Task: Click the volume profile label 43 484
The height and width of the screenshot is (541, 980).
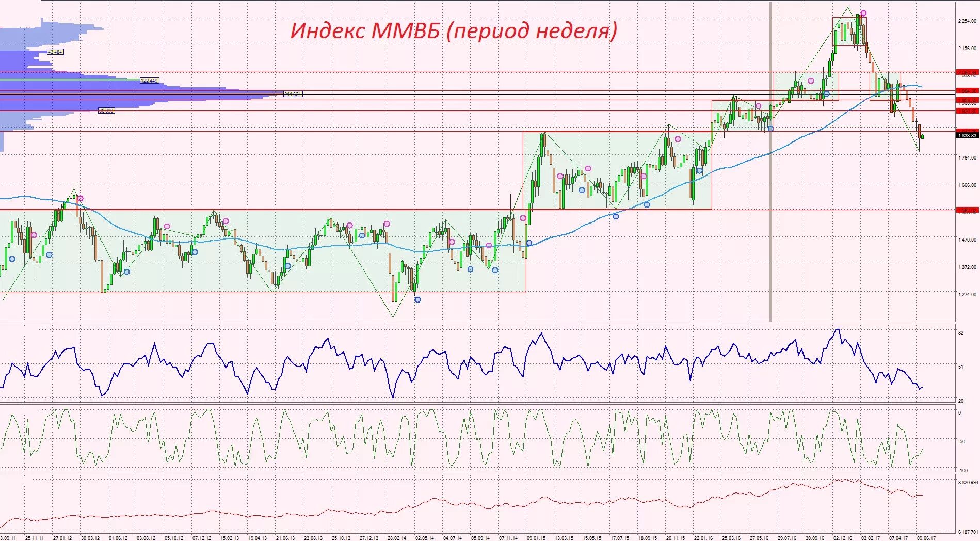Action: coord(55,52)
